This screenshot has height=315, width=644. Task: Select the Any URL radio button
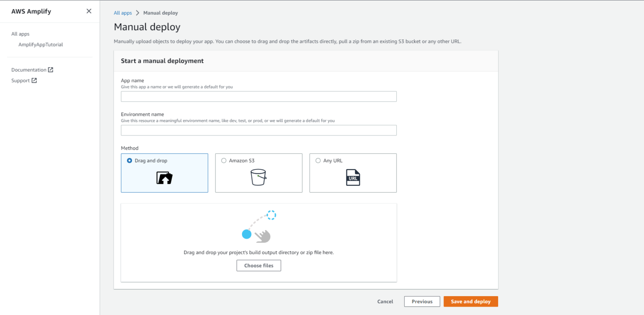[x=318, y=160]
